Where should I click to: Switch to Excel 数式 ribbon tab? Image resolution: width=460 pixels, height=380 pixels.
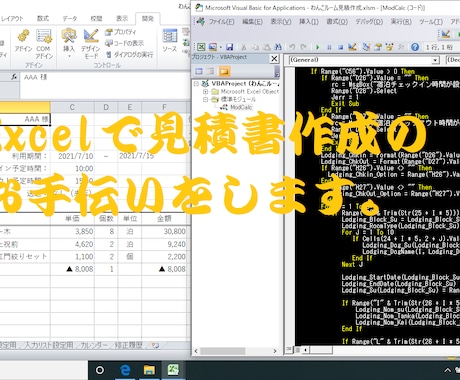(x=43, y=19)
